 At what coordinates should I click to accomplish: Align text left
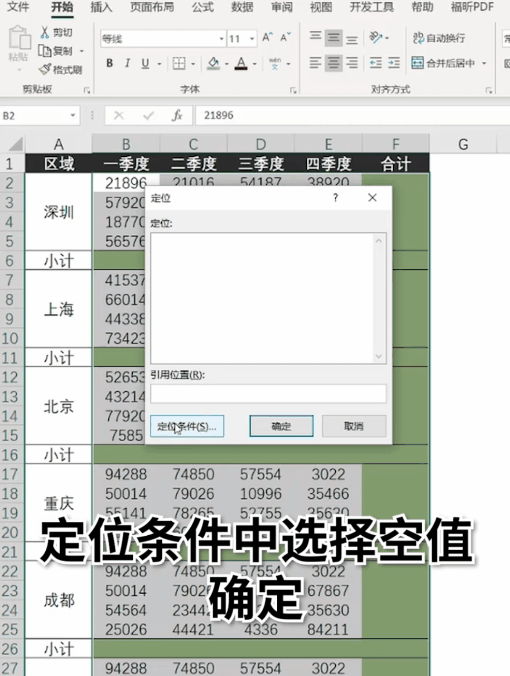(x=316, y=63)
